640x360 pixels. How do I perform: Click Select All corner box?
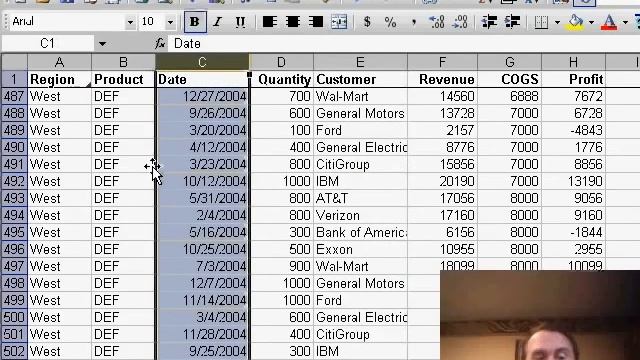tap(14, 62)
